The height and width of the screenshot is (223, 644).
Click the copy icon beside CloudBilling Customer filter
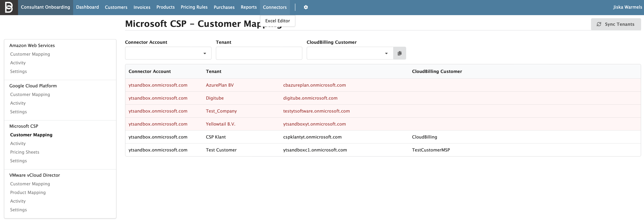tap(399, 53)
